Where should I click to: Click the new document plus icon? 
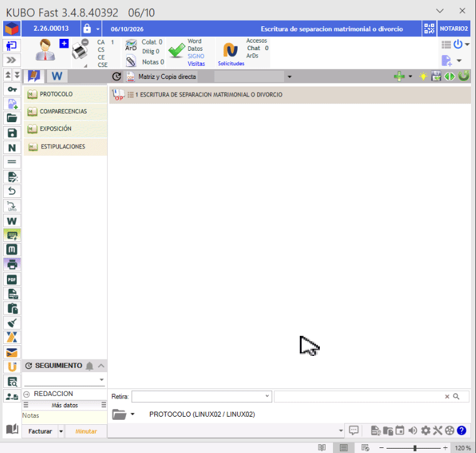click(x=447, y=60)
